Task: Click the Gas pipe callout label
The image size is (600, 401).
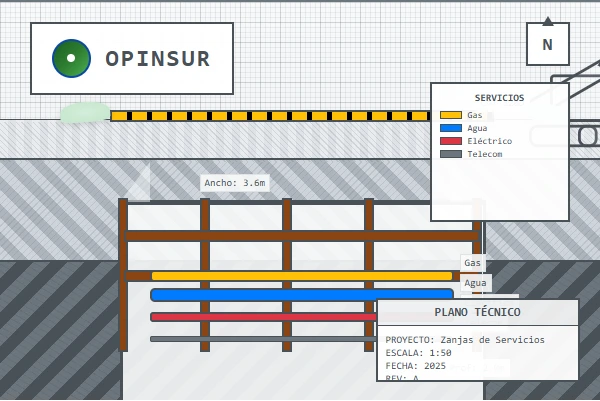Action: pos(472,263)
